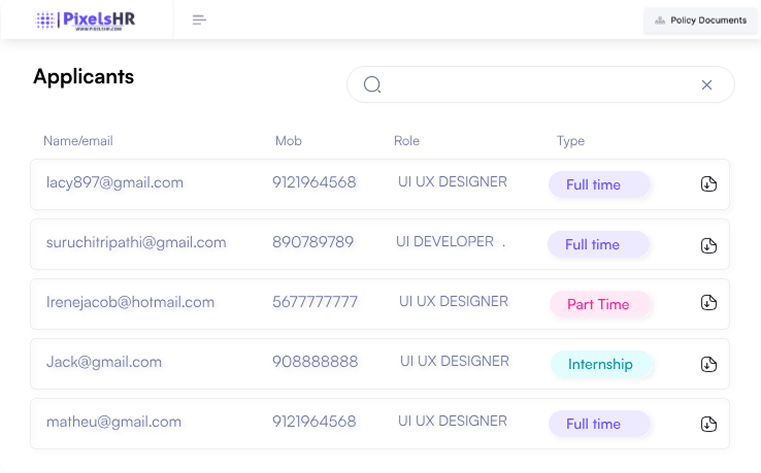Download Irenejacob@hotmail.com applicant file
The height and width of the screenshot is (473, 761).
coord(708,303)
